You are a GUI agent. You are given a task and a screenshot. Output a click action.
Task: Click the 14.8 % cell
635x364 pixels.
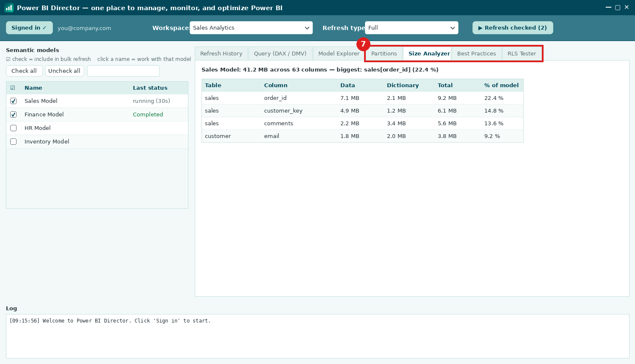click(494, 111)
